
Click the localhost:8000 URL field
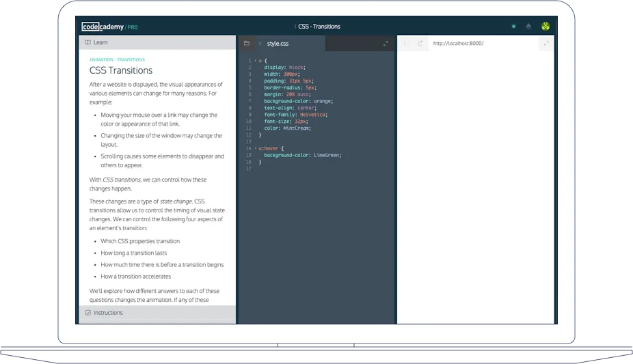[x=458, y=43]
